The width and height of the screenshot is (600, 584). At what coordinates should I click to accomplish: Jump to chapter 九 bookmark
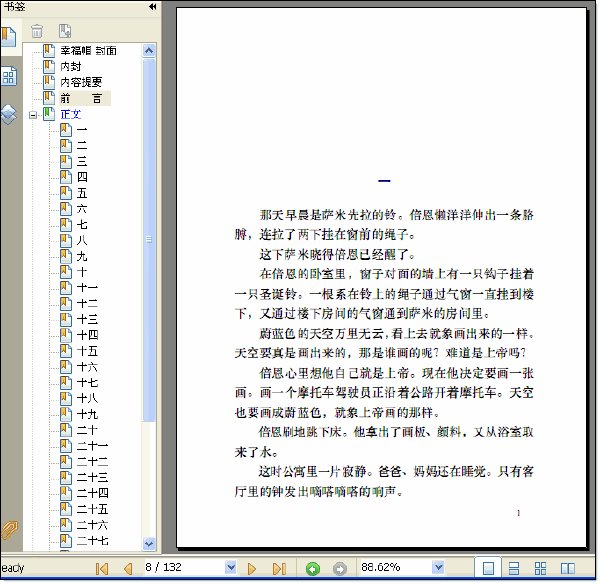[x=82, y=256]
